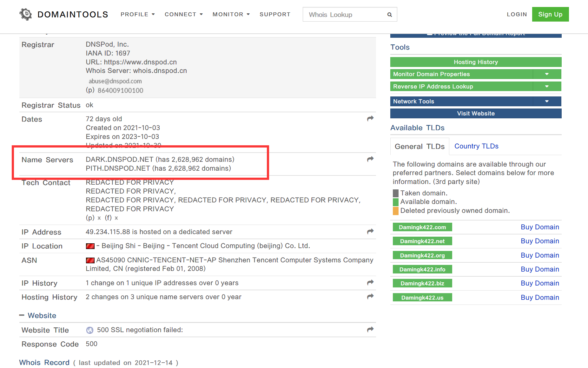
Task: Click the Whois Server: whois.dnspod.cn text
Action: click(x=136, y=70)
